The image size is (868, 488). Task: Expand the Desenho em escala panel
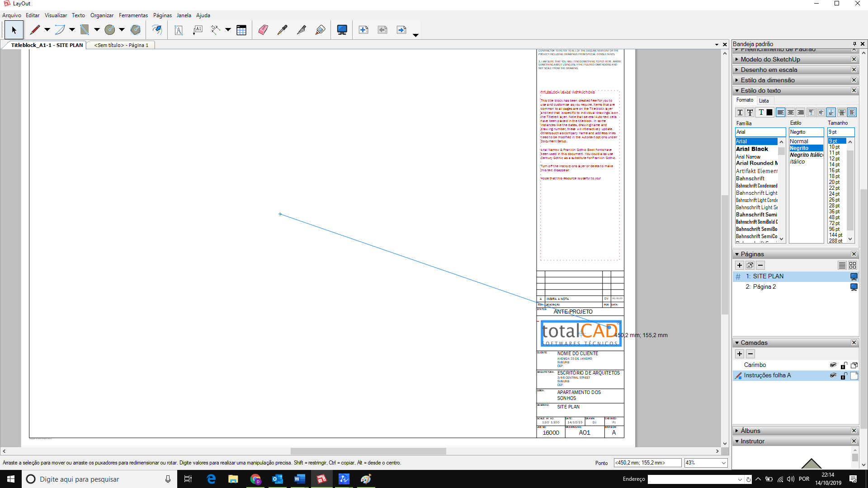click(737, 70)
